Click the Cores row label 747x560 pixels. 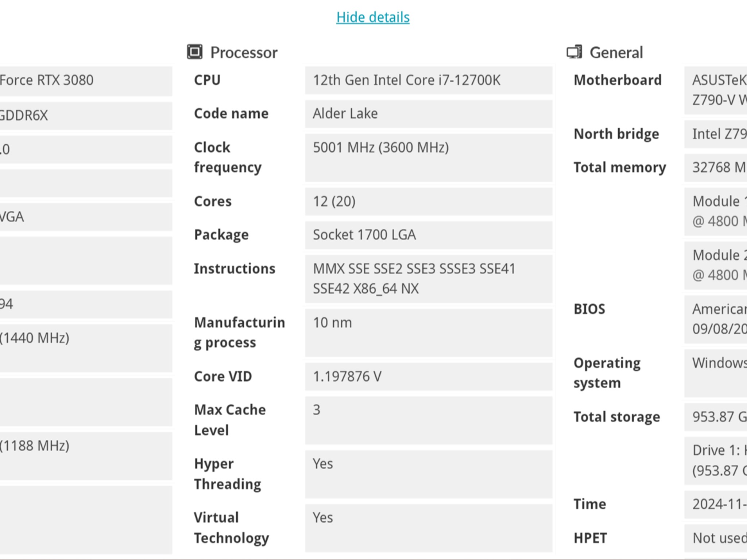(x=213, y=201)
